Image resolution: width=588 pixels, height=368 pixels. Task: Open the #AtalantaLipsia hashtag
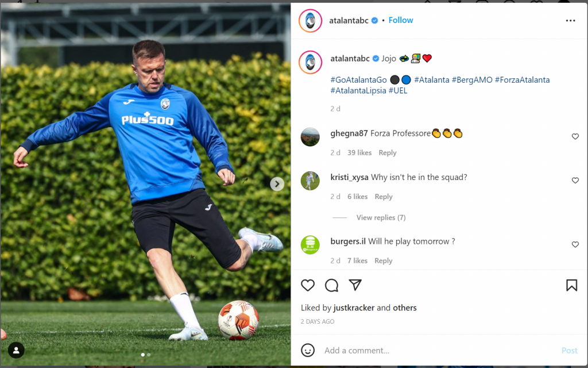click(358, 90)
